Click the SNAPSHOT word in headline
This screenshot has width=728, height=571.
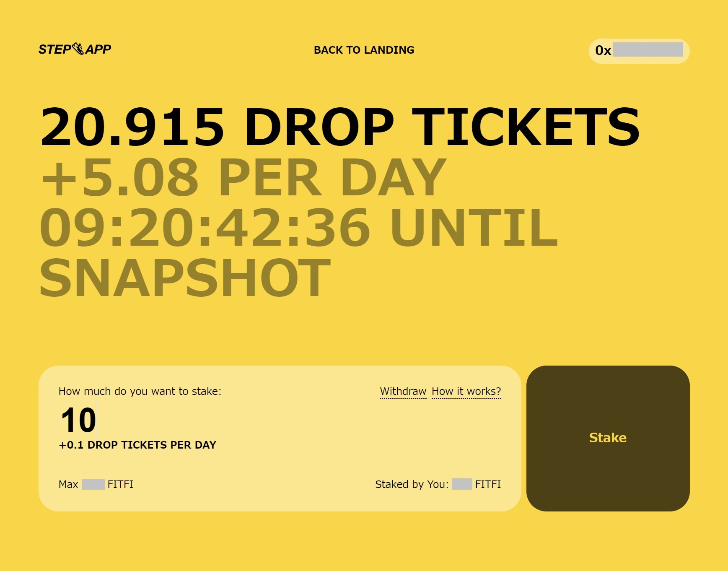(185, 278)
